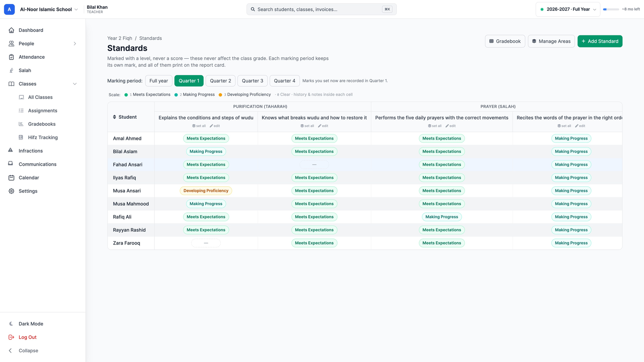Click the Assignments list icon

click(x=21, y=111)
